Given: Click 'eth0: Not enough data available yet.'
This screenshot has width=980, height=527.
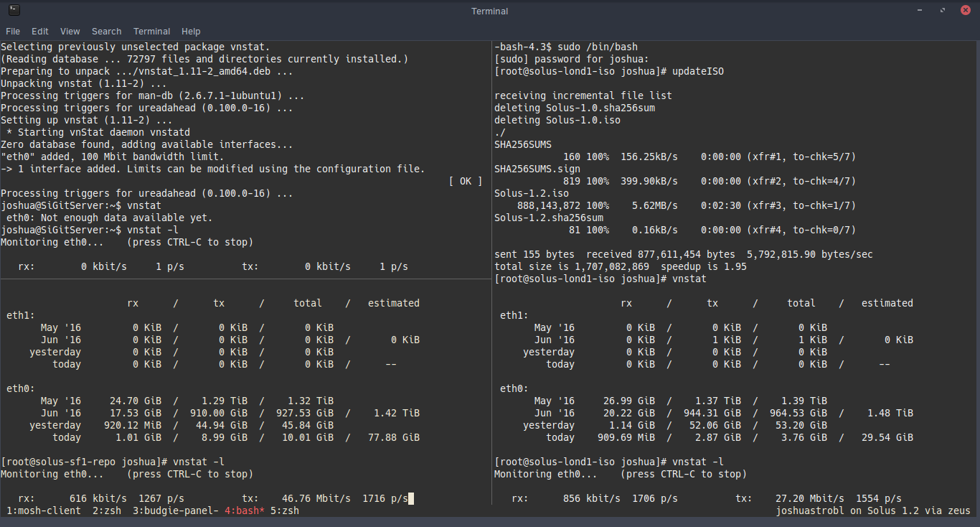Looking at the screenshot, I should tap(110, 218).
